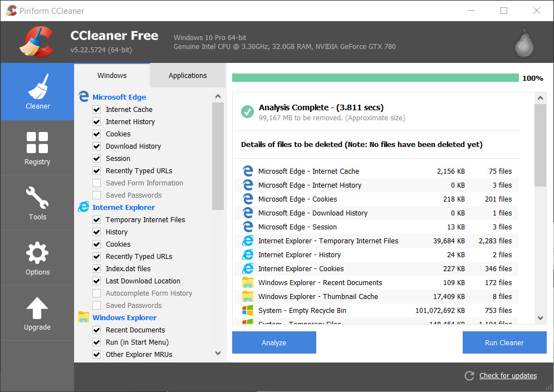Click the Internet Explorer category icon
The width and height of the screenshot is (554, 392).
pyautogui.click(x=84, y=207)
